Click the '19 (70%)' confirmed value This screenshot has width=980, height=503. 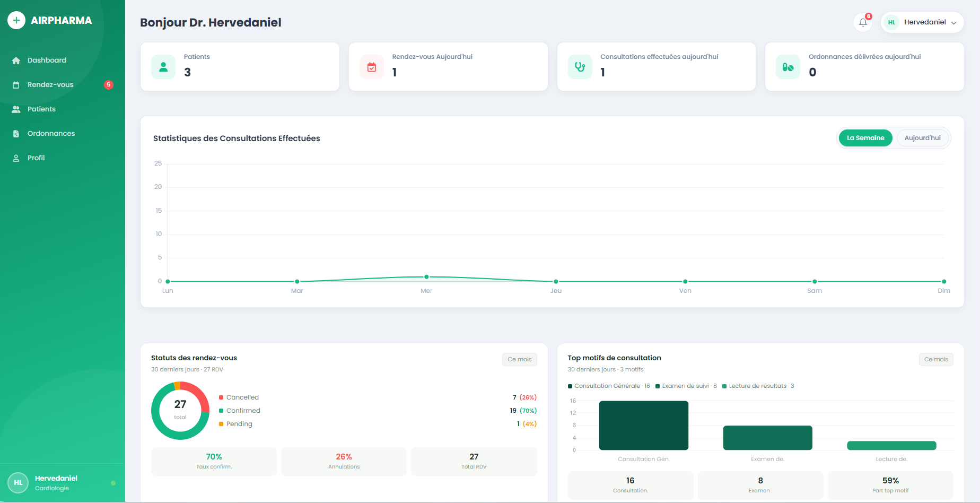[523, 411]
